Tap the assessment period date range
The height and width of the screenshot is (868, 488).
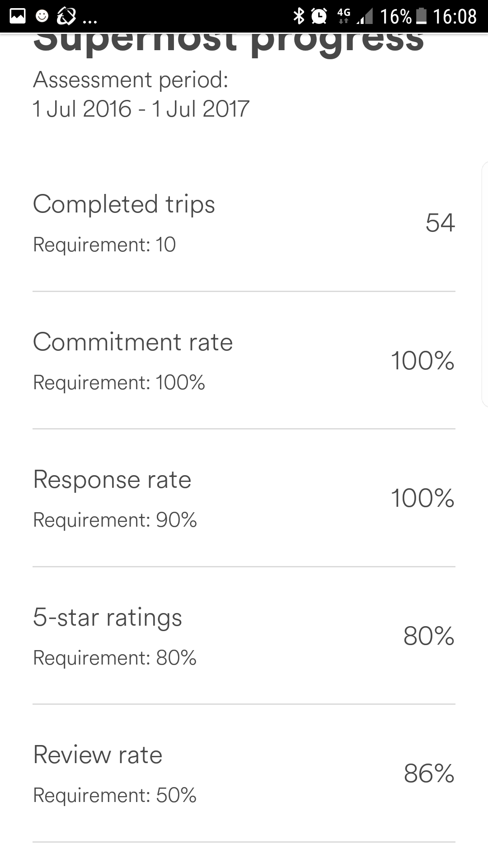[141, 109]
